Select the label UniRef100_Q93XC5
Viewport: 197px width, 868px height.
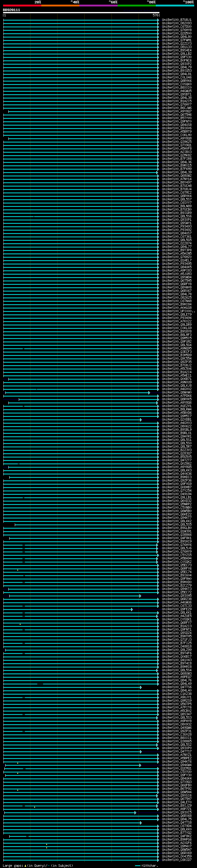point(177,812)
